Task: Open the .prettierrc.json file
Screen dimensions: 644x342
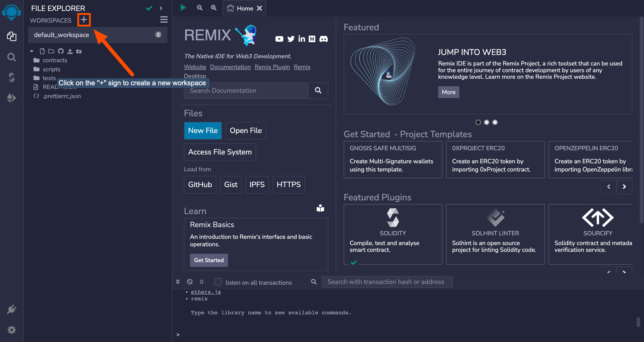Action: [x=57, y=96]
